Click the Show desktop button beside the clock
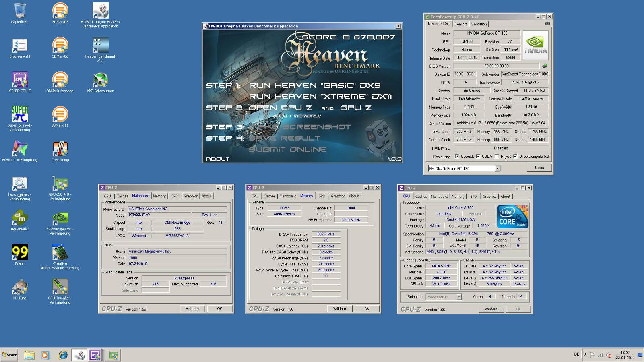 coord(640,355)
